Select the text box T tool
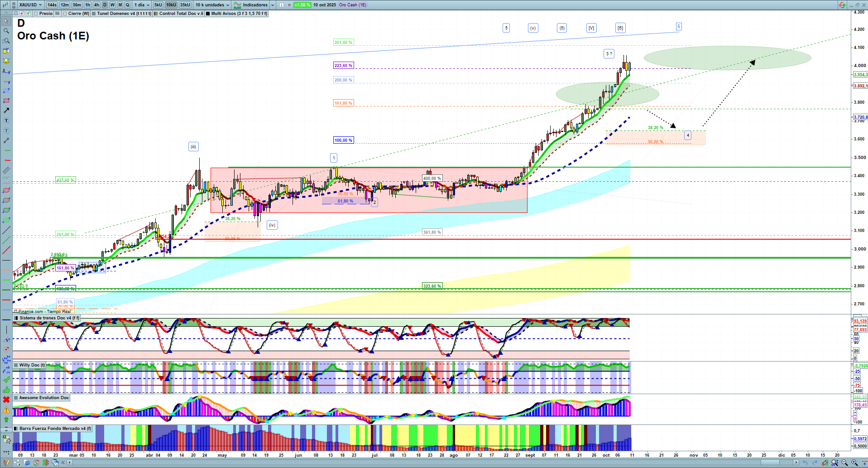The width and height of the screenshot is (868, 468). (x=6, y=121)
